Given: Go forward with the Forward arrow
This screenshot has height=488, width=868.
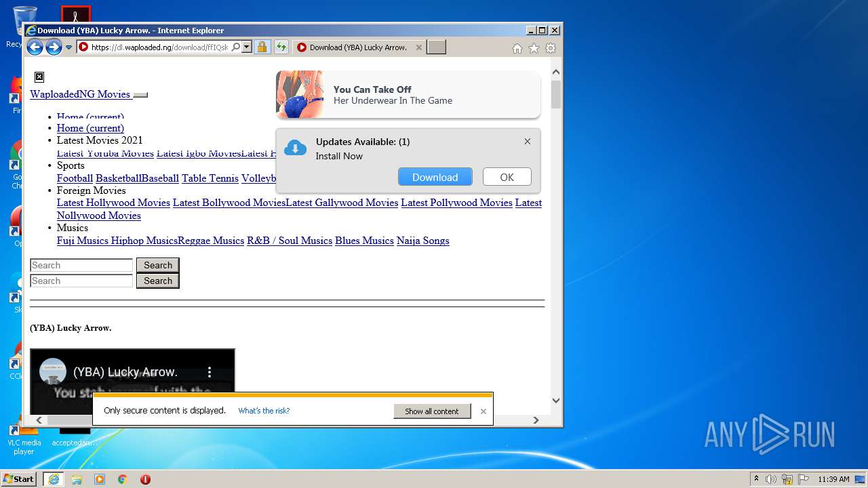Looking at the screenshot, I should click(x=54, y=47).
